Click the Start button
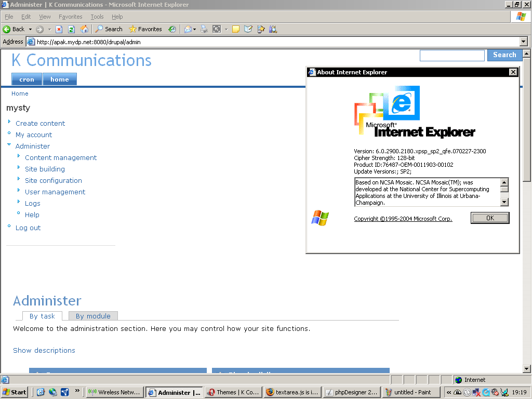532x399 pixels. [14, 392]
